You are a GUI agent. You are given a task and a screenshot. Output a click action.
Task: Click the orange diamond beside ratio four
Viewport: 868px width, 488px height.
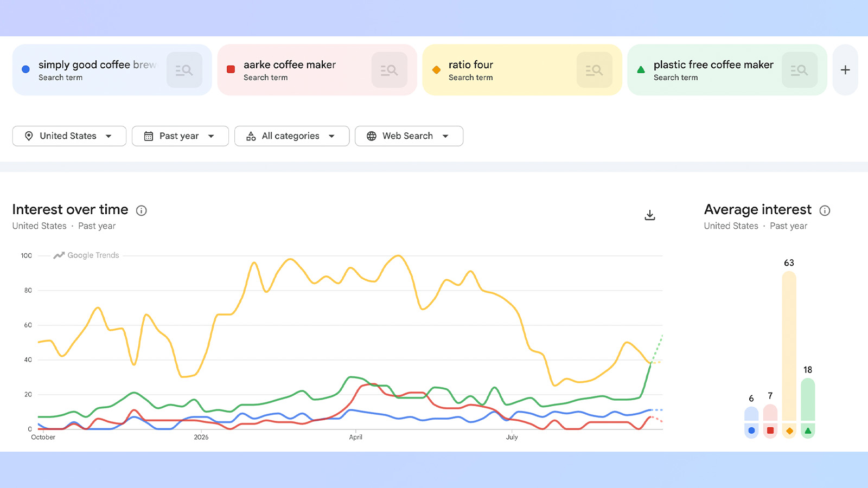tap(436, 70)
